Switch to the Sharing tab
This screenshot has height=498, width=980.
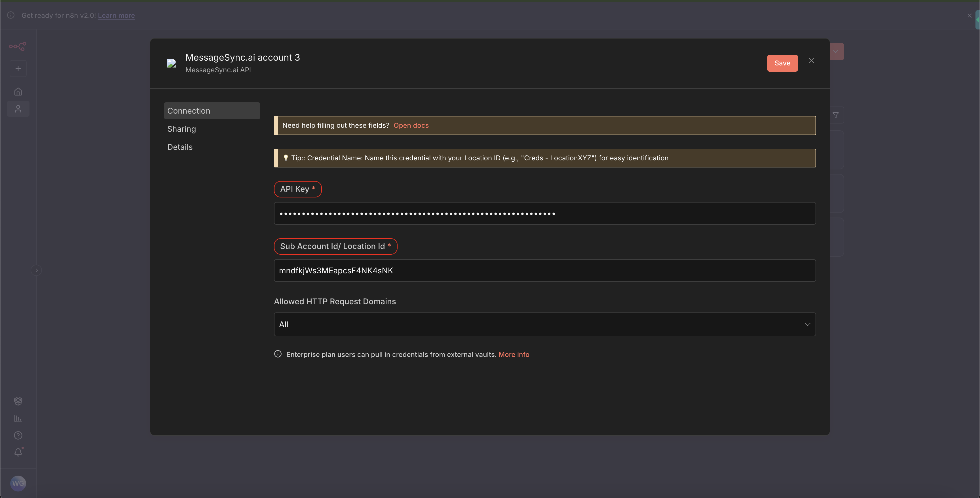[181, 129]
